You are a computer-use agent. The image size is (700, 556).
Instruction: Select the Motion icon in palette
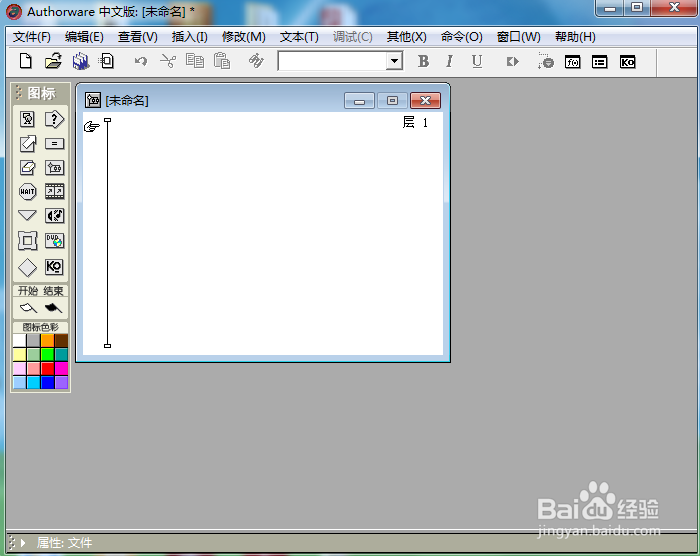click(x=28, y=143)
